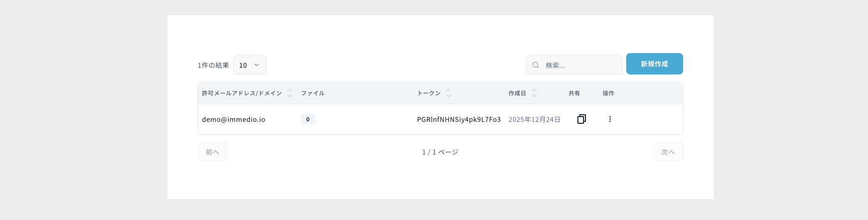Screen dimensions: 868x220
Task: Open the three-dot actions menu in the row
Action: tap(610, 119)
